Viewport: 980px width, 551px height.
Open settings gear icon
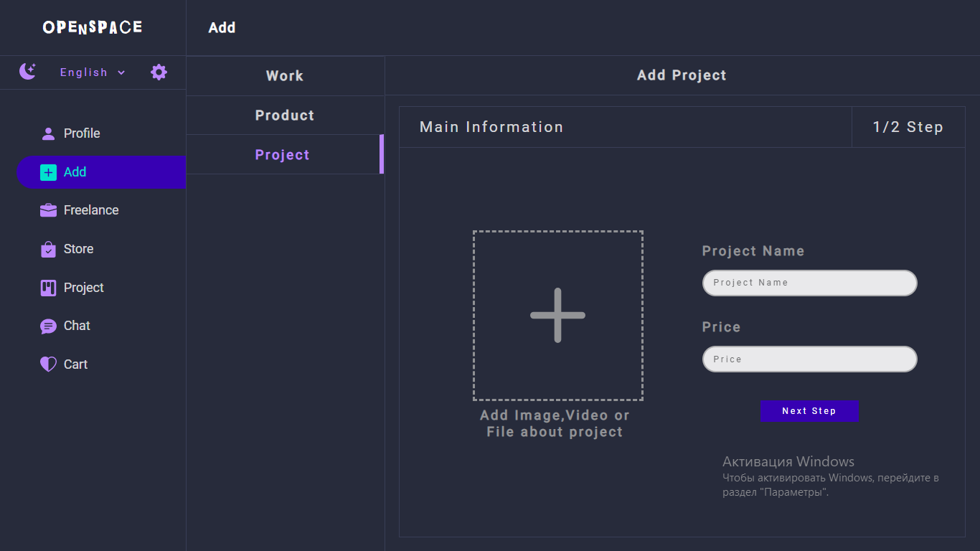point(159,72)
